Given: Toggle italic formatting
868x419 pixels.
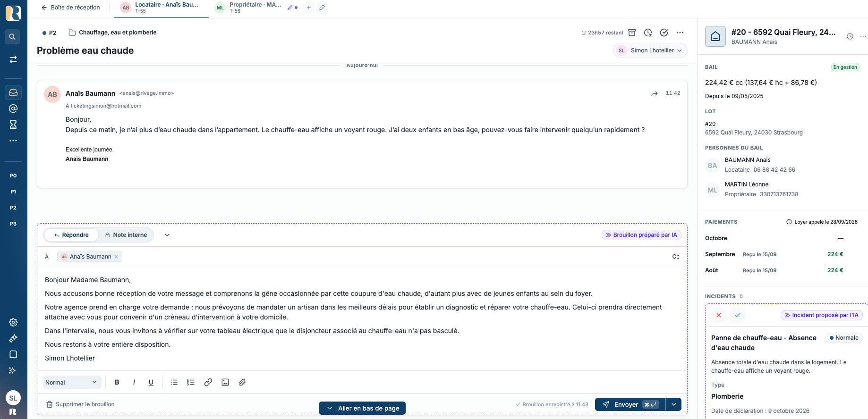Looking at the screenshot, I should (134, 382).
